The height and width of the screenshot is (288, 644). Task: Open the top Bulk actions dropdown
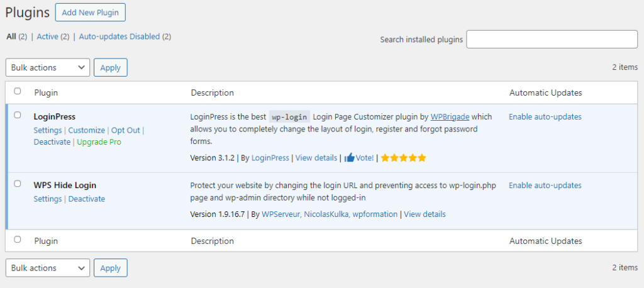coord(48,67)
